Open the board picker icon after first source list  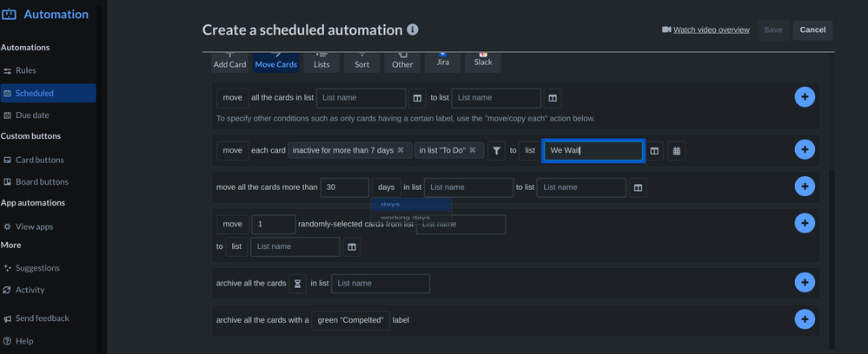pyautogui.click(x=417, y=98)
